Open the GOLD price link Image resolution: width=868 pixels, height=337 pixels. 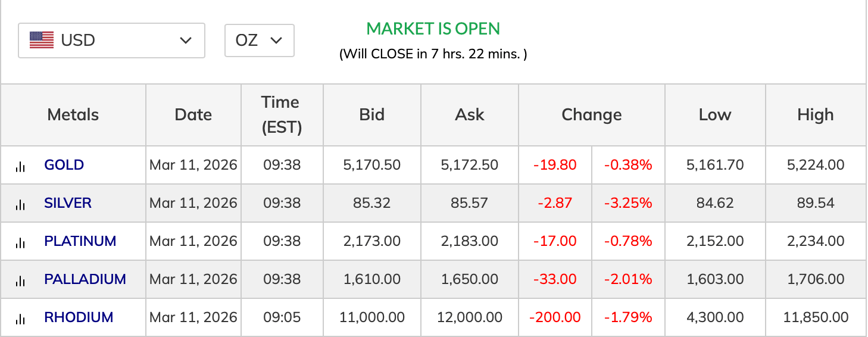(x=64, y=165)
